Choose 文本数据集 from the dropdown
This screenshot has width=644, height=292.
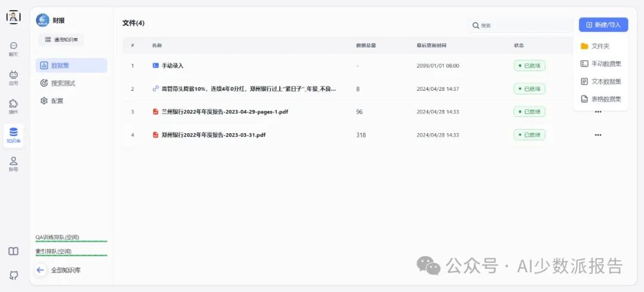tap(600, 81)
